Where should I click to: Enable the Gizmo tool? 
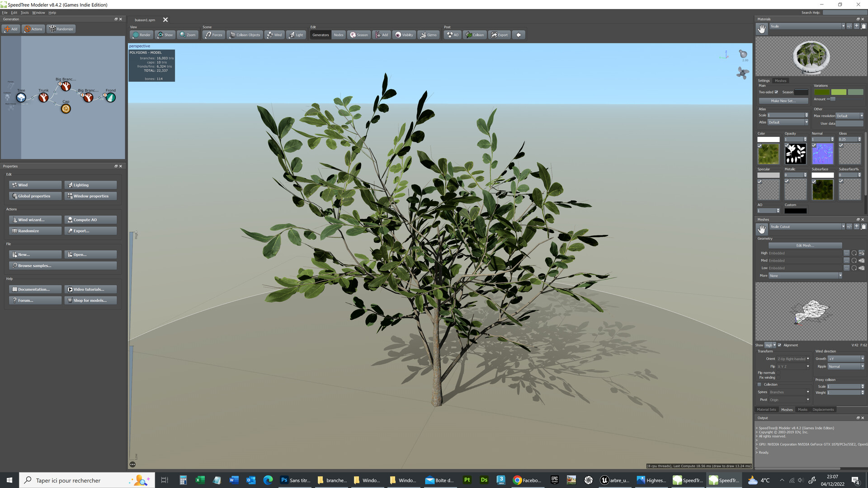(x=428, y=35)
